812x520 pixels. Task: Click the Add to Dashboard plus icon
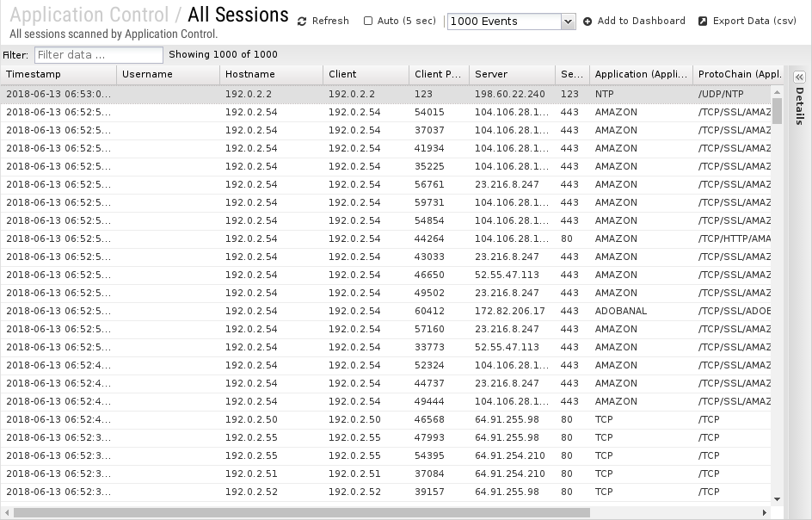(x=587, y=22)
